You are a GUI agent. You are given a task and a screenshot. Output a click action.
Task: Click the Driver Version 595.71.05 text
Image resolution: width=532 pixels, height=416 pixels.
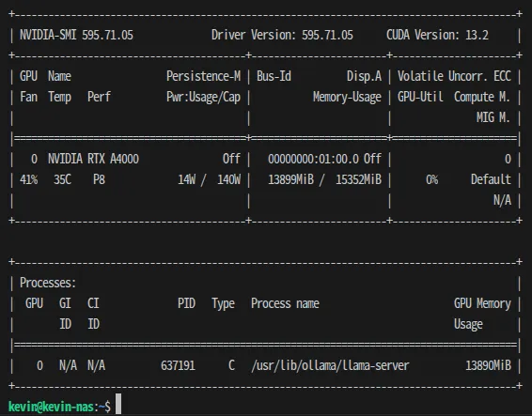[x=282, y=35]
